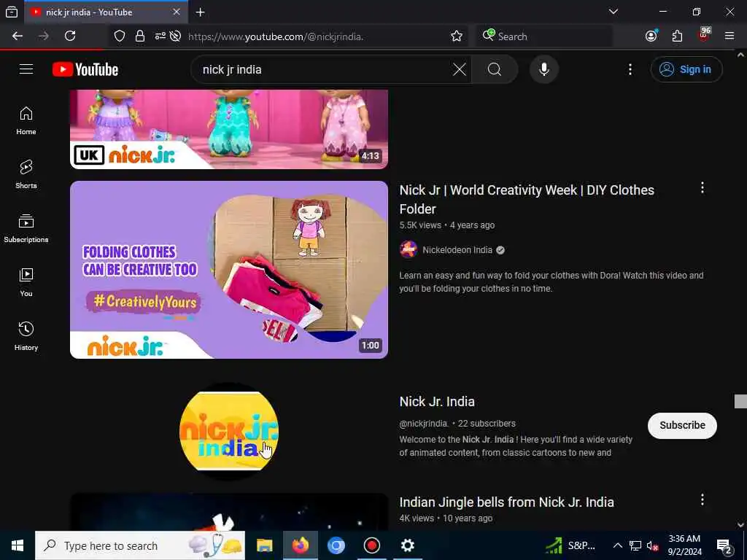747x560 pixels.
Task: Play the Folding Clothes thumbnail video
Action: (228, 270)
